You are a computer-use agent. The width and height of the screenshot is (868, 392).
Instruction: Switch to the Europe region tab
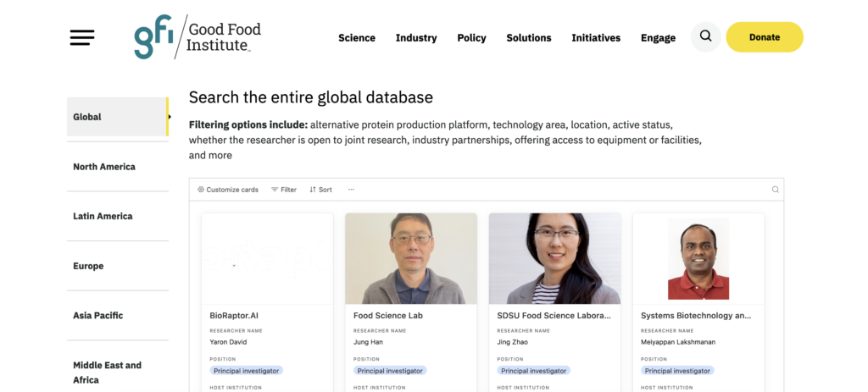tap(88, 266)
